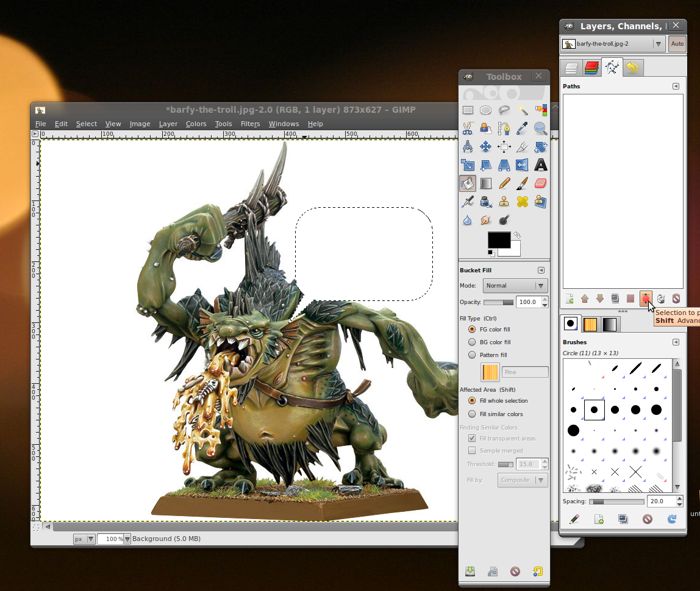Select the Flip tool
Image resolution: width=700 pixels, height=591 pixels.
pos(523,165)
